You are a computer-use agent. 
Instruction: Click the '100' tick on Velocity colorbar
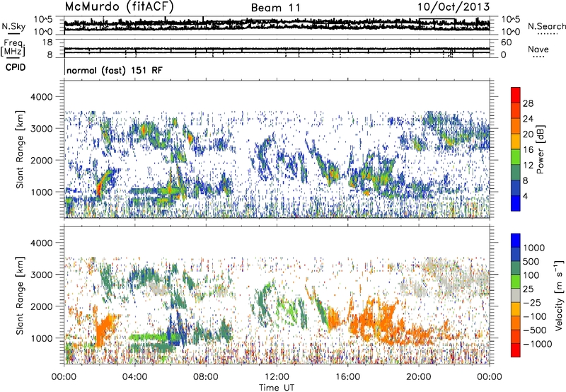coord(532,275)
